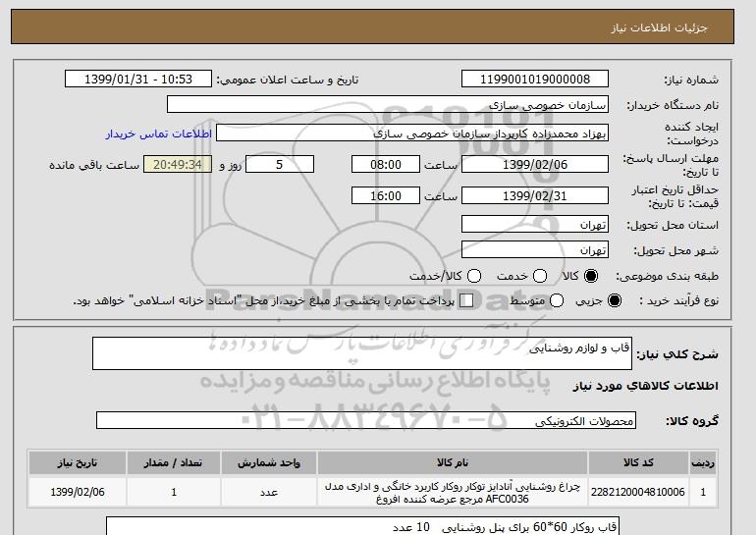Select the کالا radio button
The width and height of the screenshot is (756, 535).
591,276
